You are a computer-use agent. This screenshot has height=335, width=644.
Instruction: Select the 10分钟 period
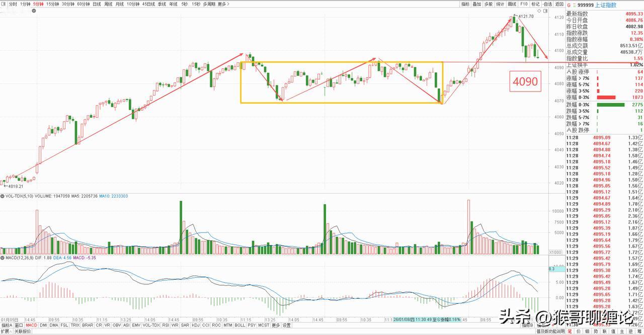[x=133, y=4]
